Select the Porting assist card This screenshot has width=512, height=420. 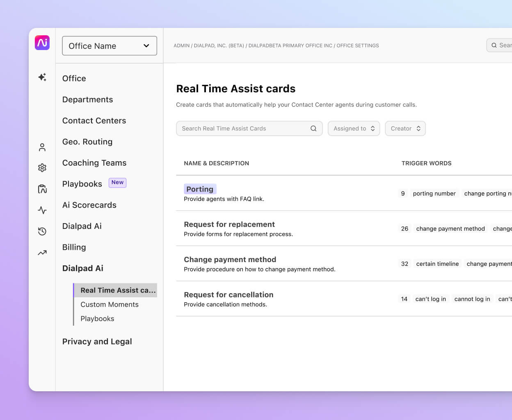200,189
